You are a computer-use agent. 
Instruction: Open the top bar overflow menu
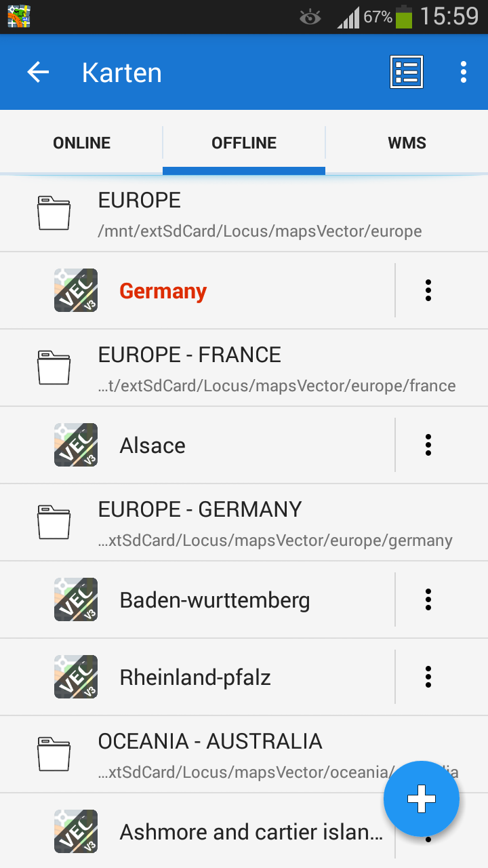tap(464, 72)
